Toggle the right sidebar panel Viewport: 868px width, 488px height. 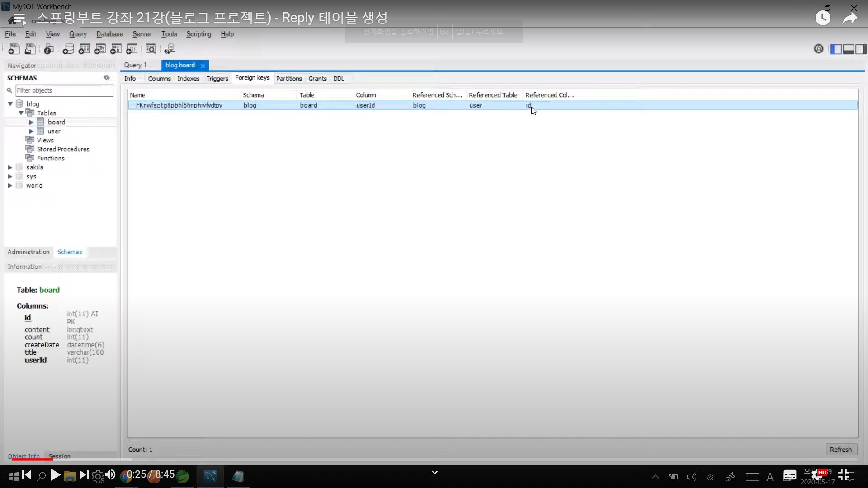coord(861,49)
